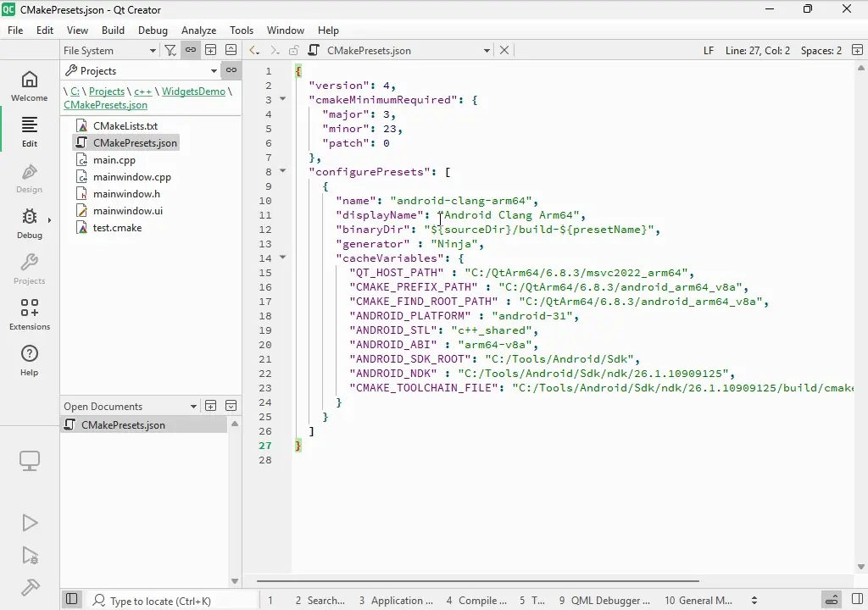Collapse the cacheVariables block at line 14

pyautogui.click(x=283, y=258)
